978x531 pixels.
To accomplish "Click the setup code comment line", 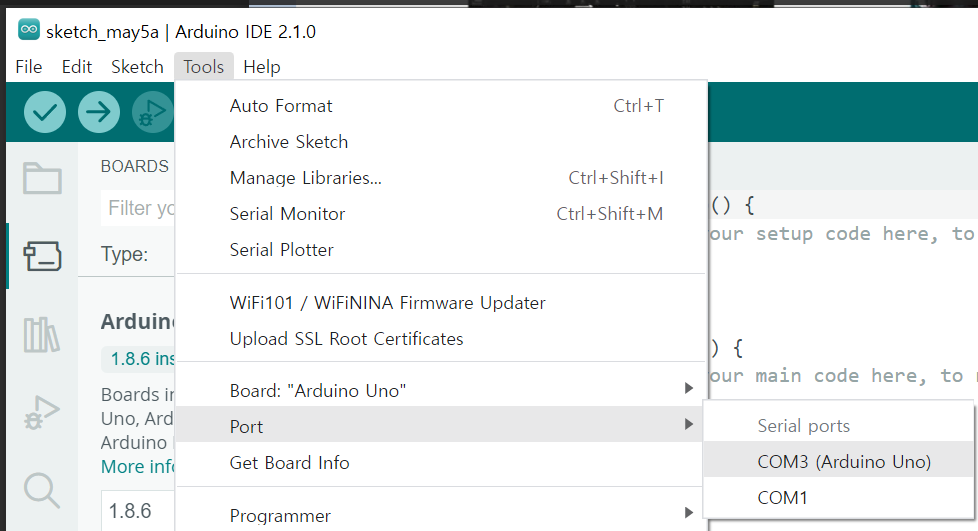I will point(842,234).
